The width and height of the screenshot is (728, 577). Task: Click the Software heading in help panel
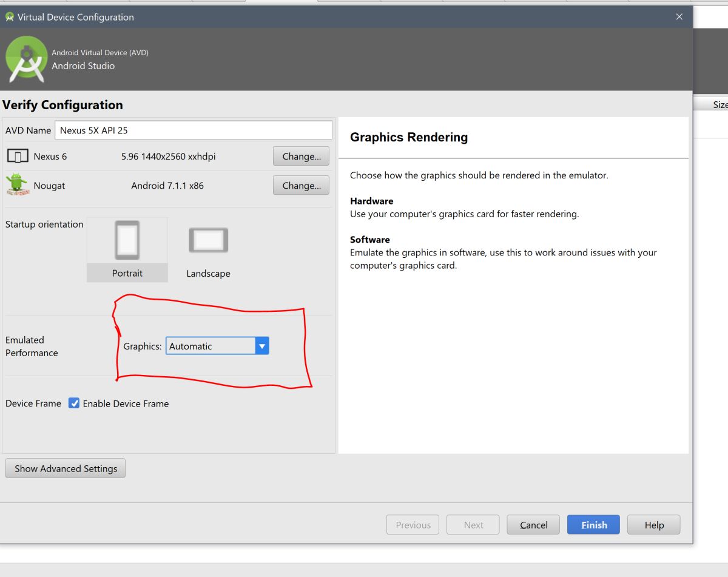(370, 240)
